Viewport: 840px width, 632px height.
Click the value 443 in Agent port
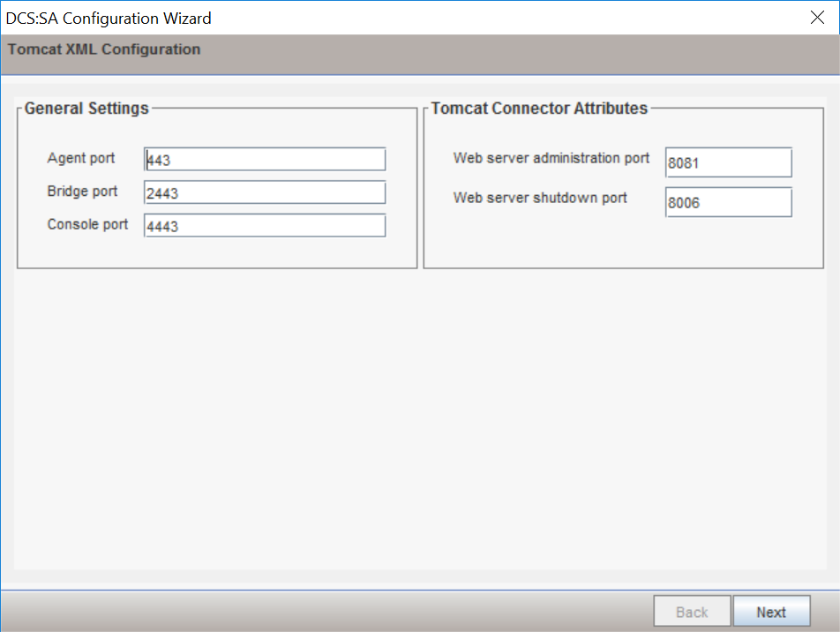pos(161,159)
